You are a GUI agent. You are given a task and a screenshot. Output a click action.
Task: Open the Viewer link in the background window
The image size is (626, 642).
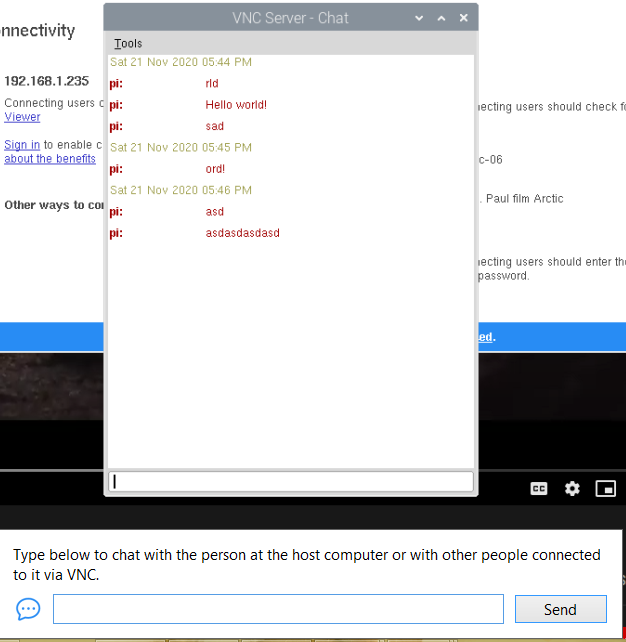(22, 117)
